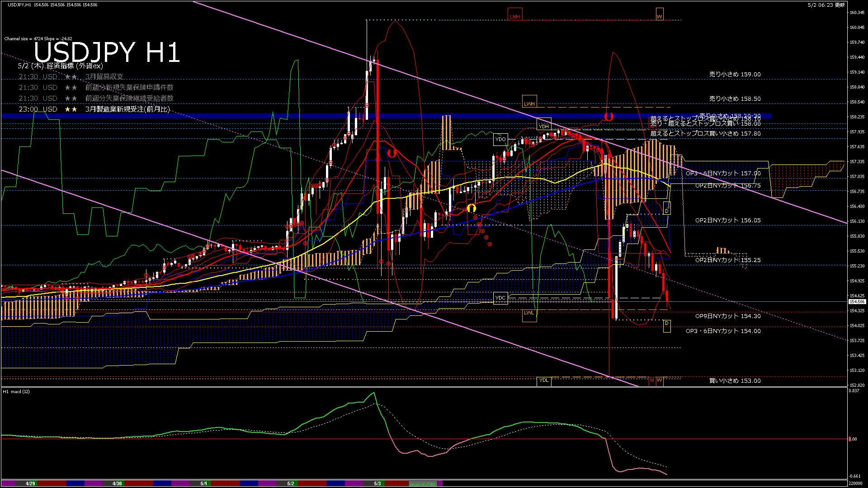Screen dimensions: 868x488
Task: Click the D marker box near 156.43
Action: [x=667, y=208]
